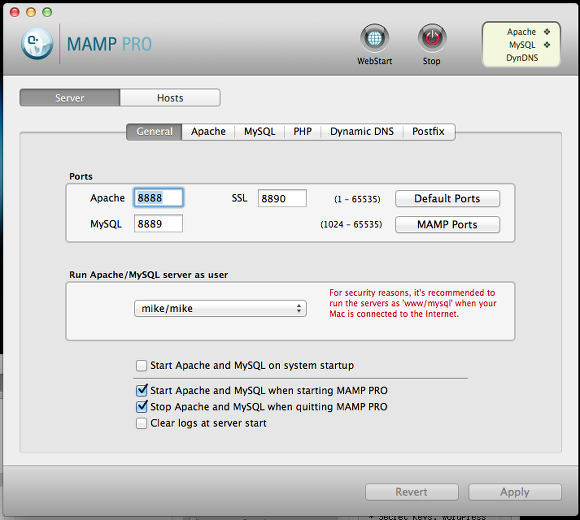The width and height of the screenshot is (580, 520).
Task: Open the PHP tab
Action: 303,132
